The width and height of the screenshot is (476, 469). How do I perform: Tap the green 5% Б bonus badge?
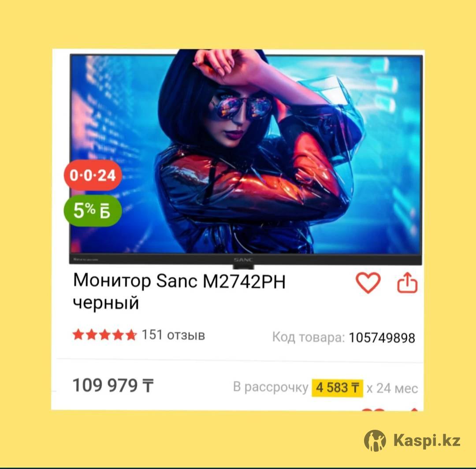point(93,210)
